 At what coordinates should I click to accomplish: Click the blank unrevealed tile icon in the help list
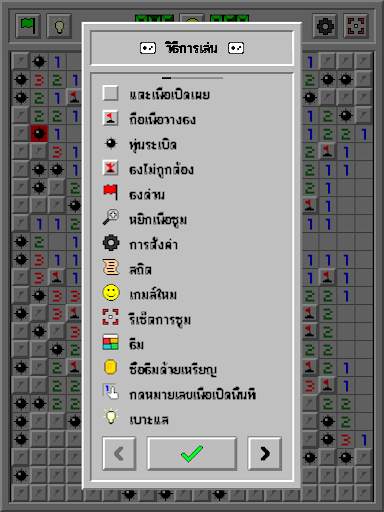click(110, 93)
